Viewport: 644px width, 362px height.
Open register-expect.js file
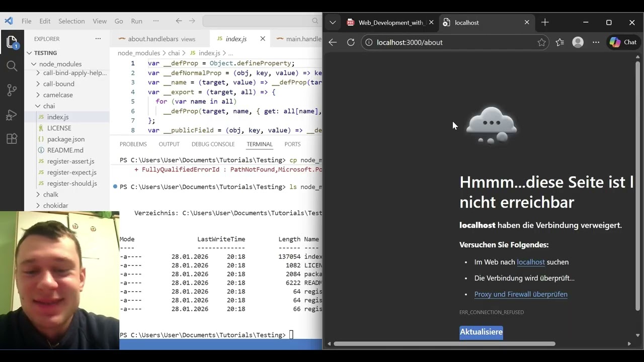point(66,172)
